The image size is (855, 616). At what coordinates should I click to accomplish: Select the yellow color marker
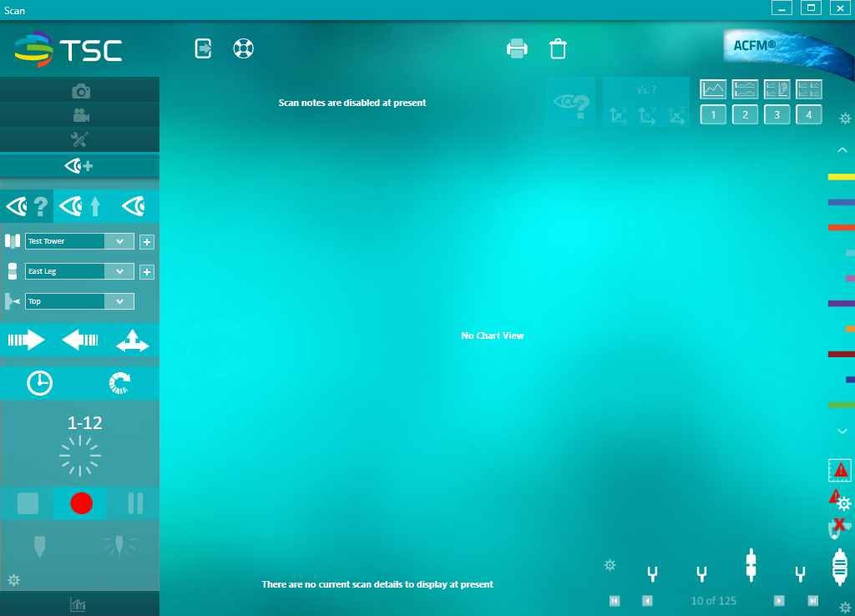coord(840,177)
